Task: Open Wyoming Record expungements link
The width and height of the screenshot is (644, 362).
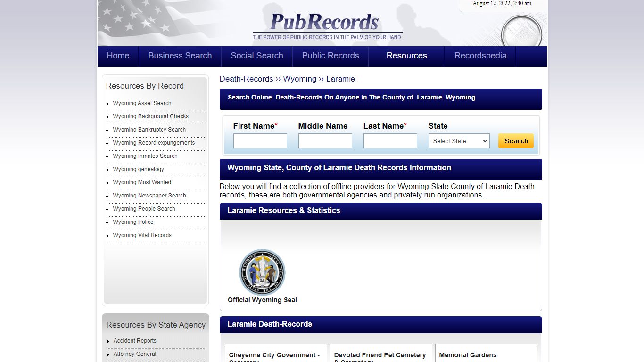Action: tap(154, 143)
